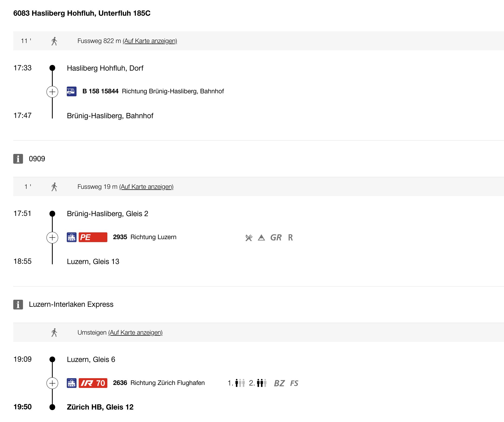Click the red IR 70 badge

tap(93, 383)
